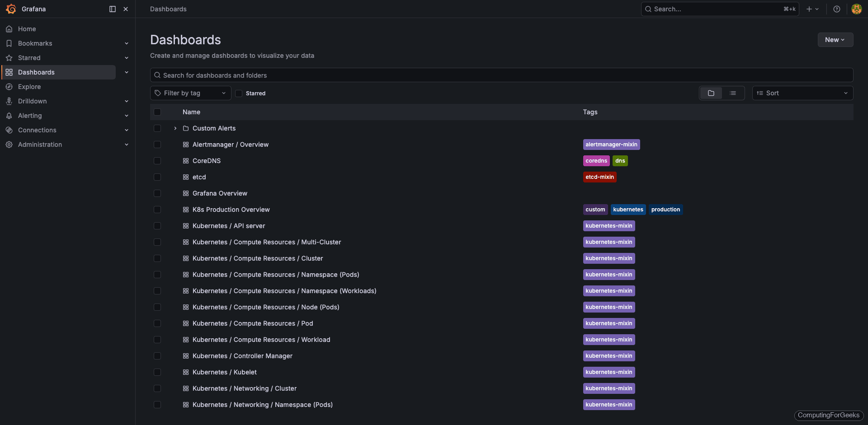Open the user profile avatar

coord(856,9)
